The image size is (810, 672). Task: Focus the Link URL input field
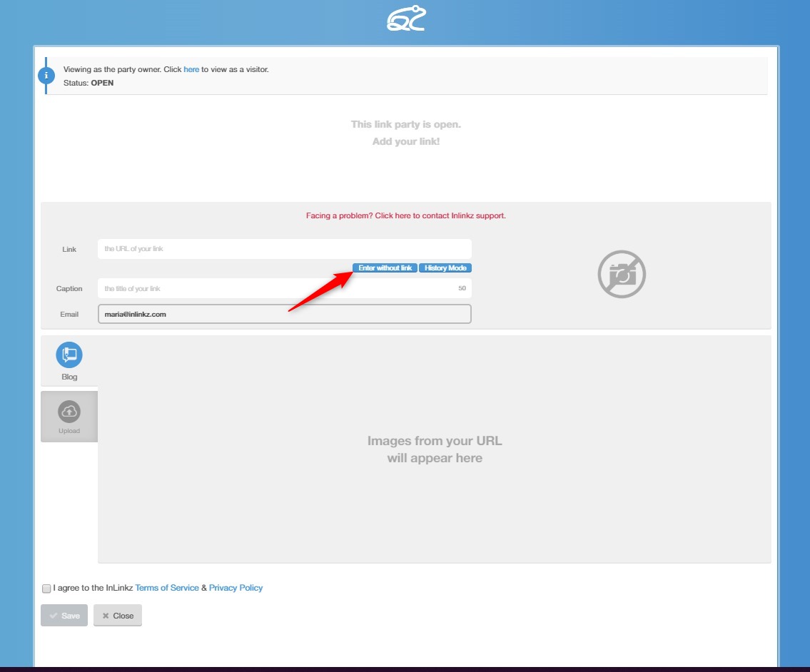point(285,249)
